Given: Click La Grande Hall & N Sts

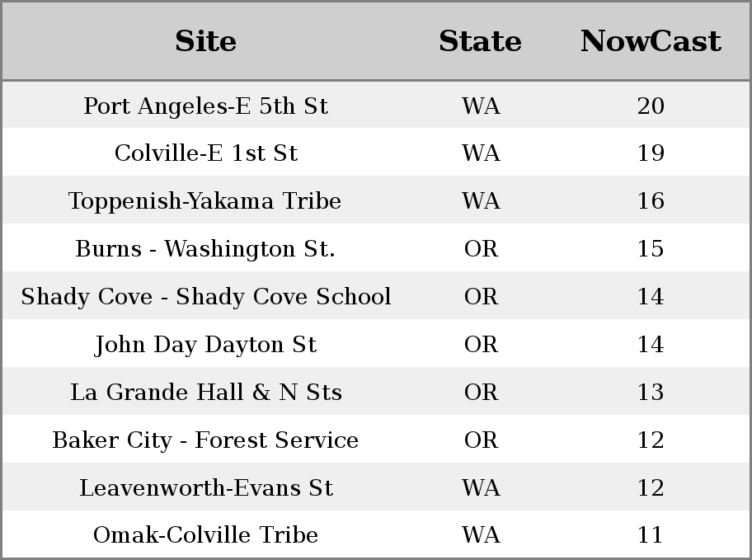Looking at the screenshot, I should coord(206,392).
